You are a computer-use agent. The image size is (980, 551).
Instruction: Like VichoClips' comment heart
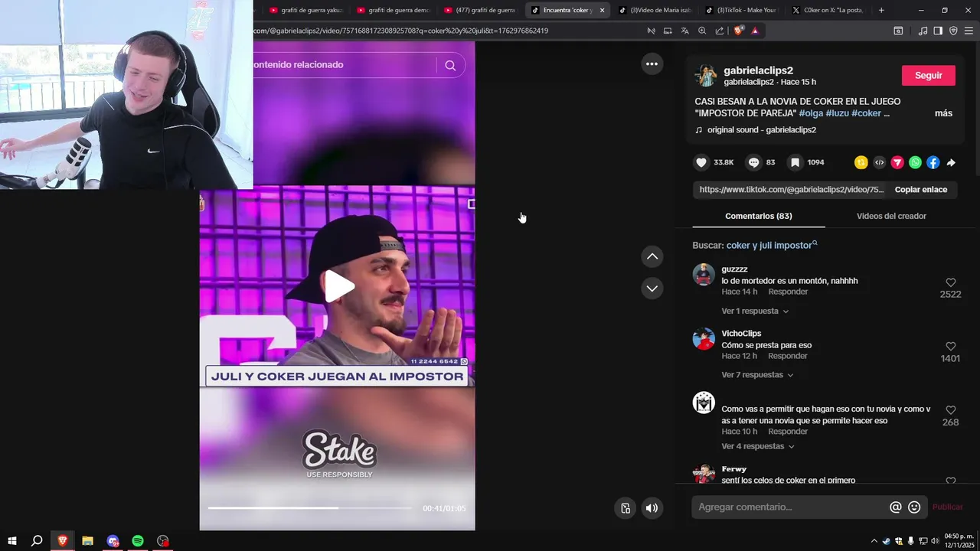pyautogui.click(x=950, y=346)
